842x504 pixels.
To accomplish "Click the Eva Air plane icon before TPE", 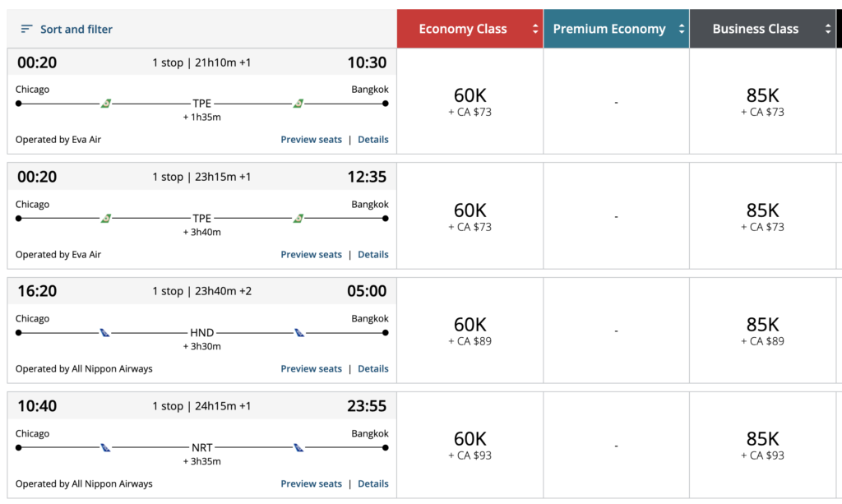I will point(104,103).
